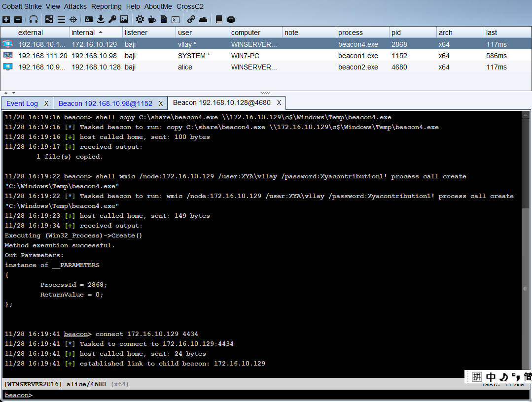
Task: Switch to Session Table view icon
Action: click(61, 19)
